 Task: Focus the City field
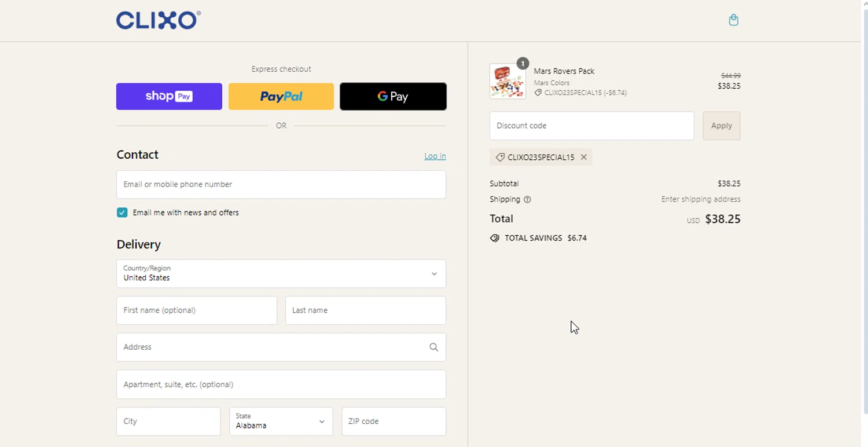coord(168,421)
